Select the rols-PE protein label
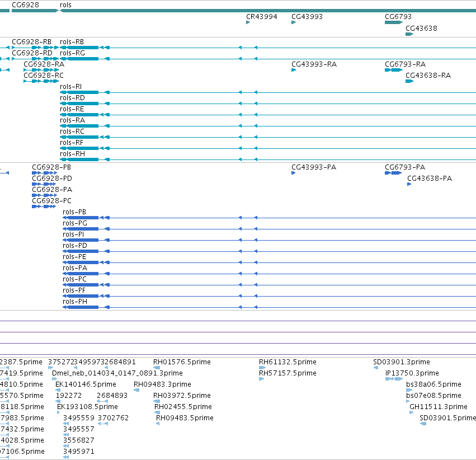The image size is (476, 460). (74, 257)
